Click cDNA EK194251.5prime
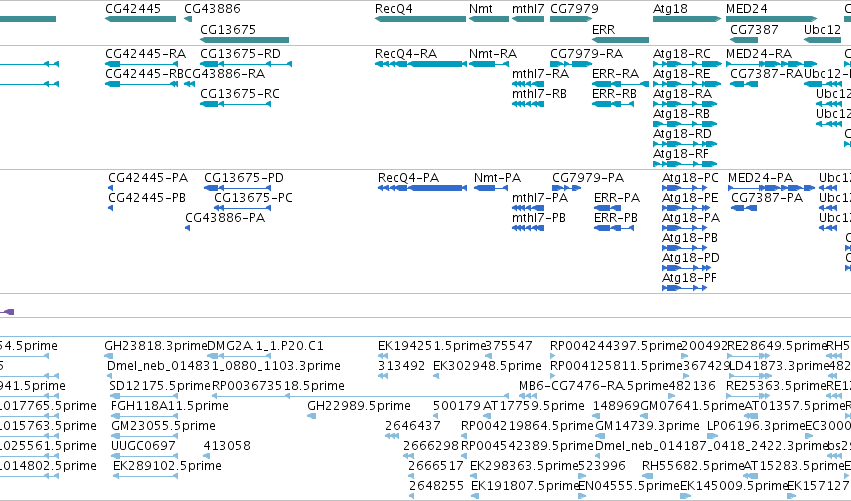The image size is (851, 501). (383, 356)
